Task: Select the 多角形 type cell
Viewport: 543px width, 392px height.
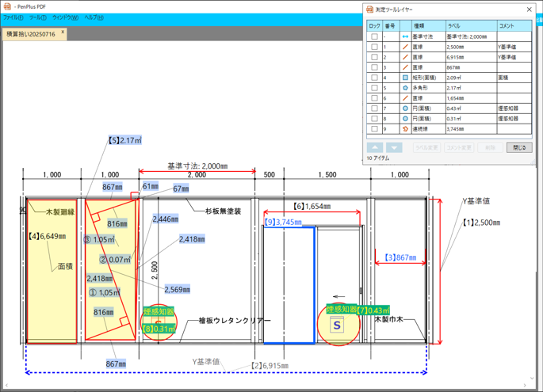Action: click(428, 88)
